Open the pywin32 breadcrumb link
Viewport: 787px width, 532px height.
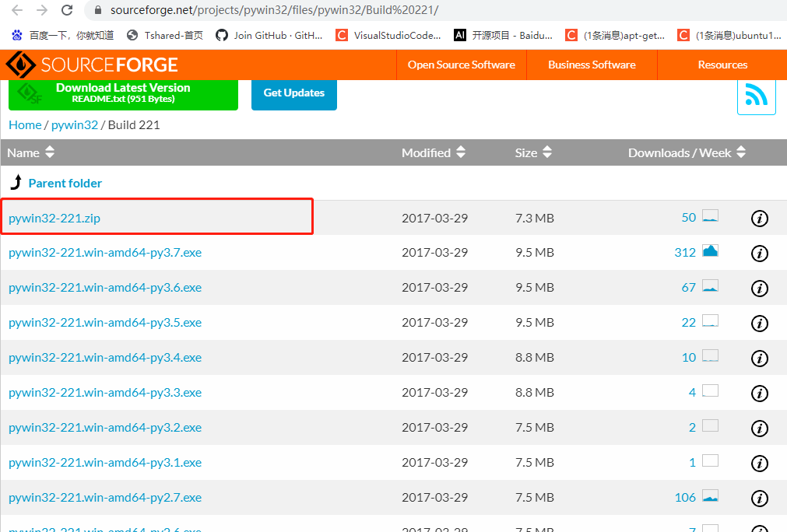(74, 124)
